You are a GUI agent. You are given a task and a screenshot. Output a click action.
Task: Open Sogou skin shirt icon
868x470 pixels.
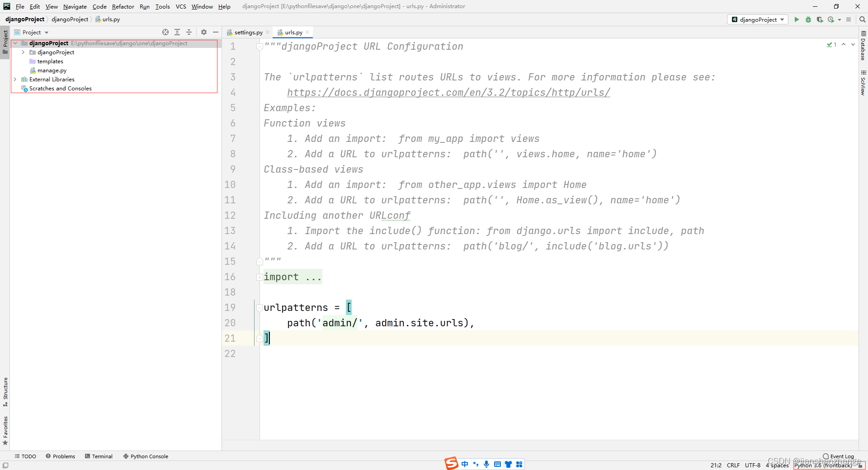point(508,464)
